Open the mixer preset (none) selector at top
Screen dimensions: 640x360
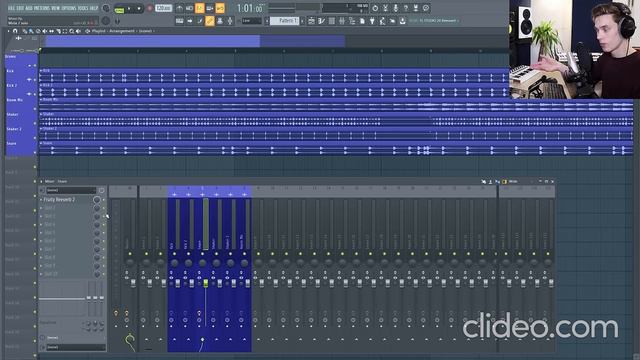click(71, 190)
